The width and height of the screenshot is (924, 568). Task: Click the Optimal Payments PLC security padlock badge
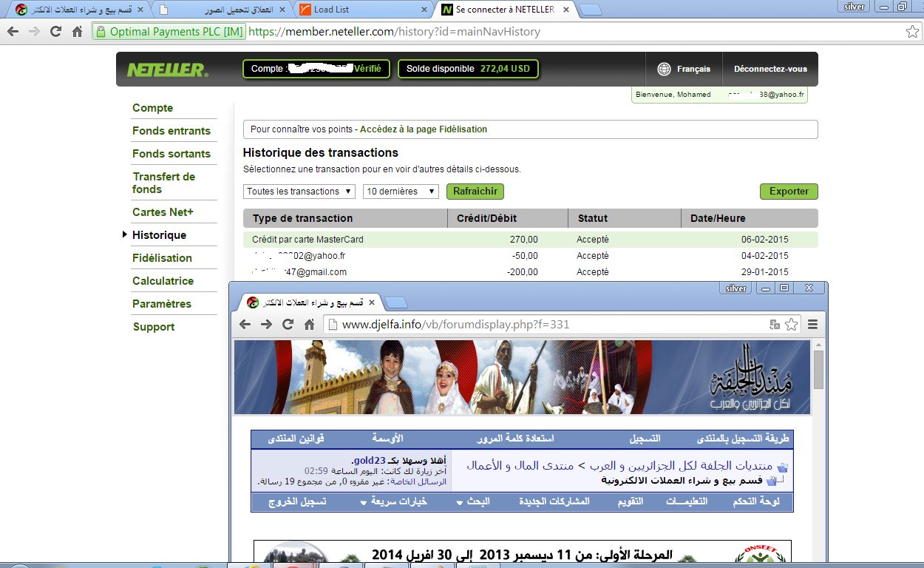click(x=169, y=32)
